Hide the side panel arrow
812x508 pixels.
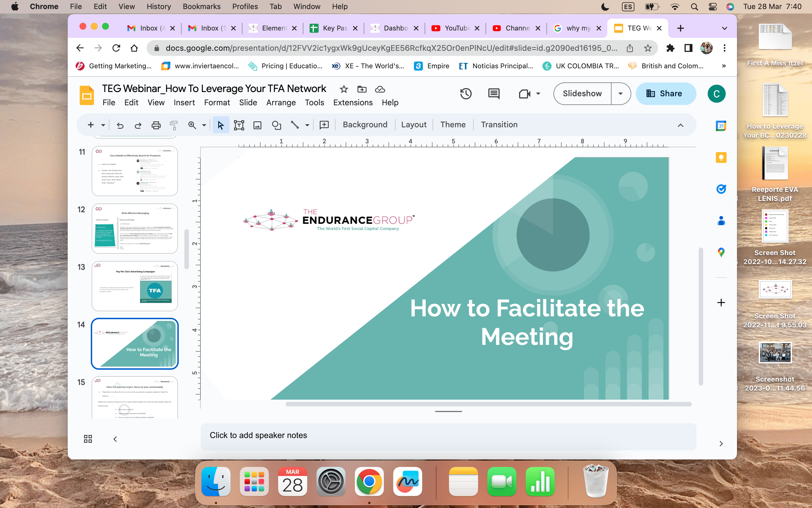point(721,444)
